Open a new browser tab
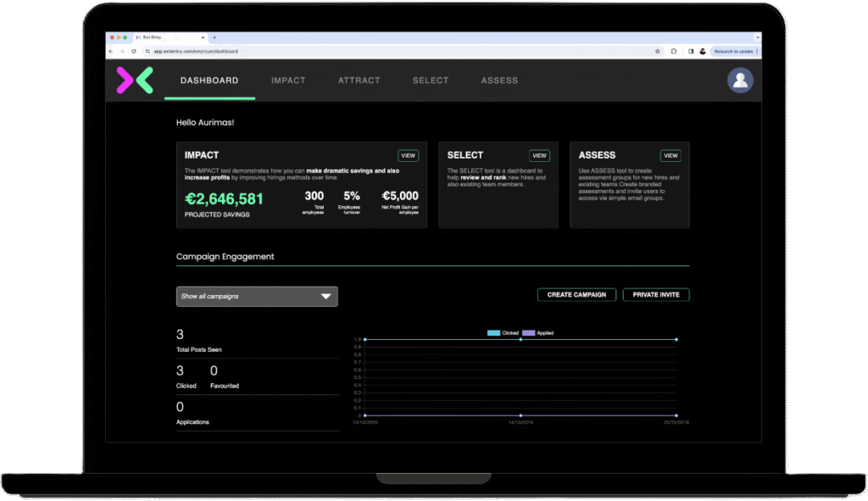Image resolution: width=868 pixels, height=501 pixels. 214,37
